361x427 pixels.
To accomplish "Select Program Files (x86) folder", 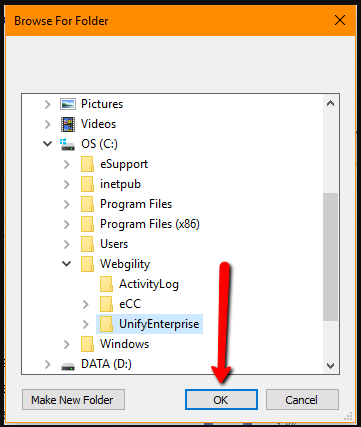I will pos(150,224).
